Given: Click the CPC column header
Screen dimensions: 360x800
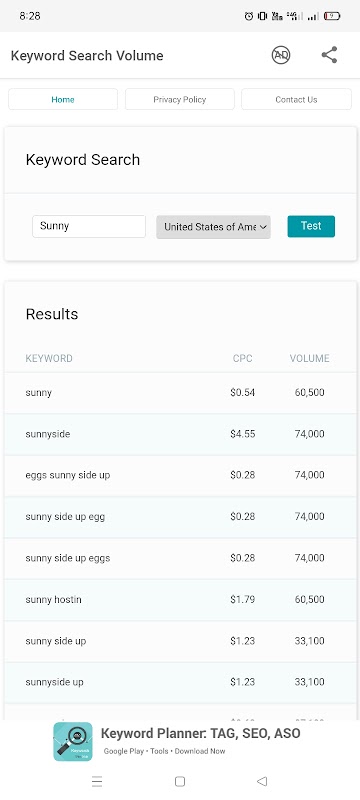Looking at the screenshot, I should (x=243, y=358).
